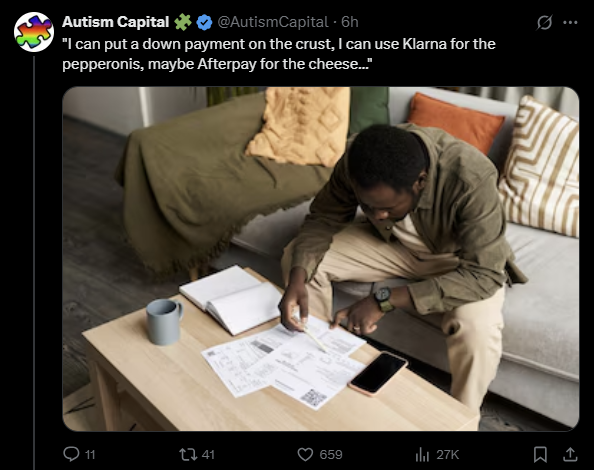Open the Grok slashed-circle icon

(544, 22)
